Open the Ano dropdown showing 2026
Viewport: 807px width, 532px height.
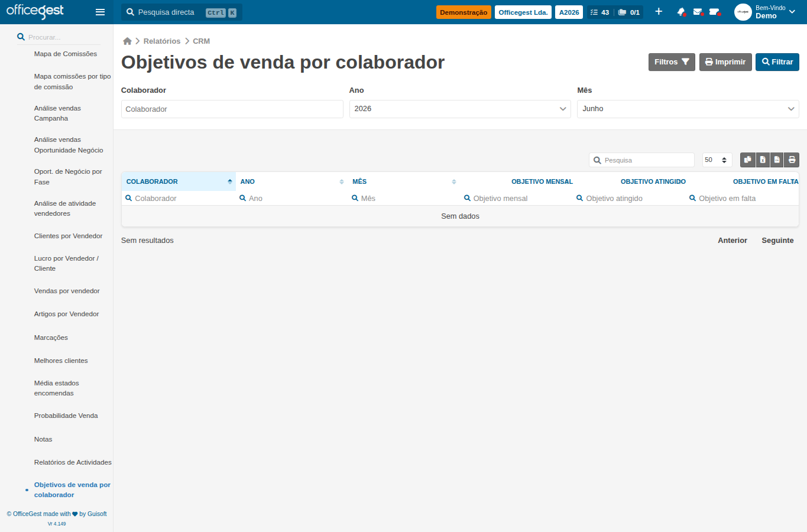(459, 109)
